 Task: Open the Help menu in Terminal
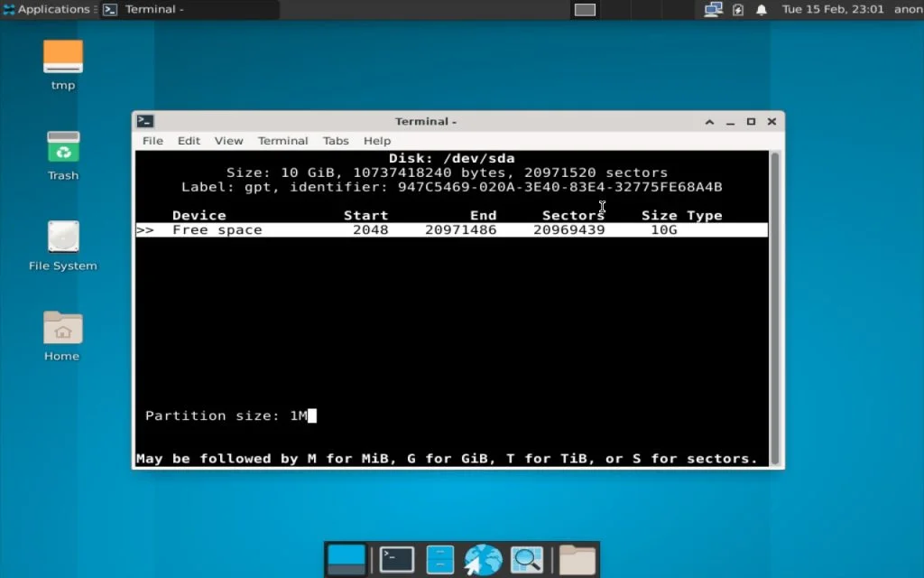tap(376, 141)
